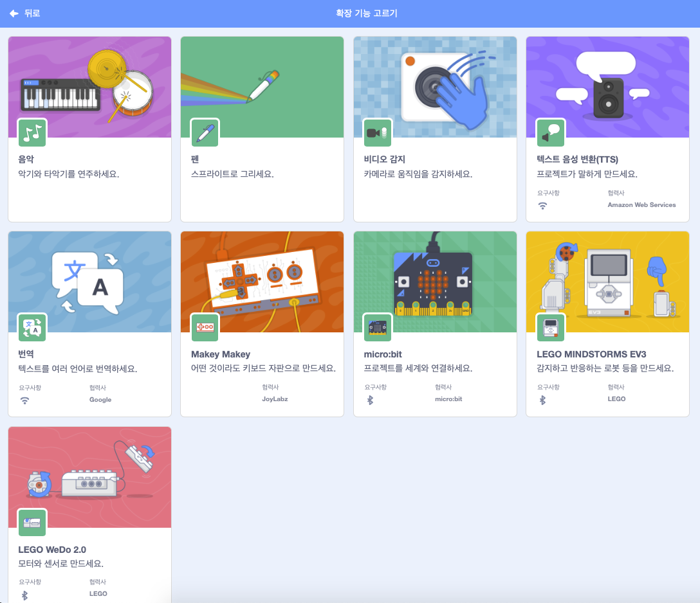Select the 펜 extension title
Screen dimensions: 700x603
coord(195,159)
